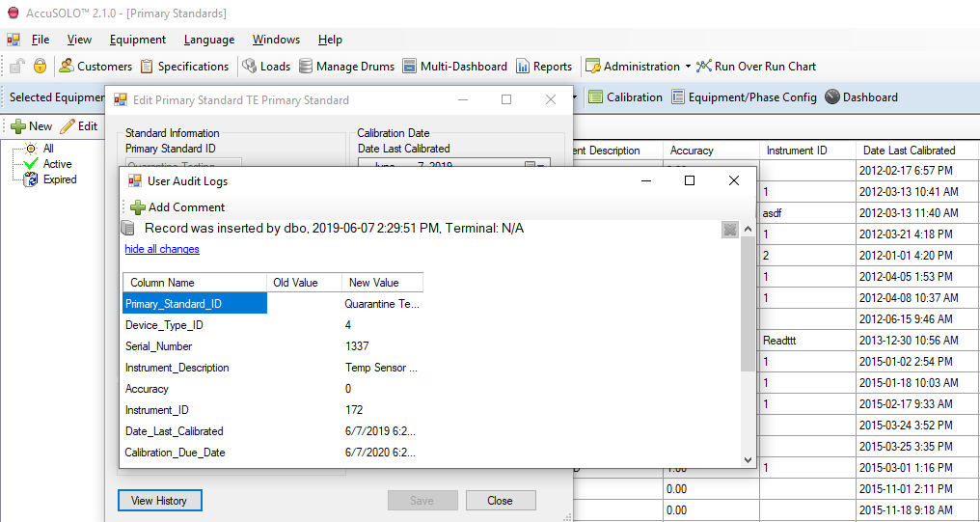The width and height of the screenshot is (980, 522).
Task: Click the Calibration toolbar button
Action: (625, 97)
